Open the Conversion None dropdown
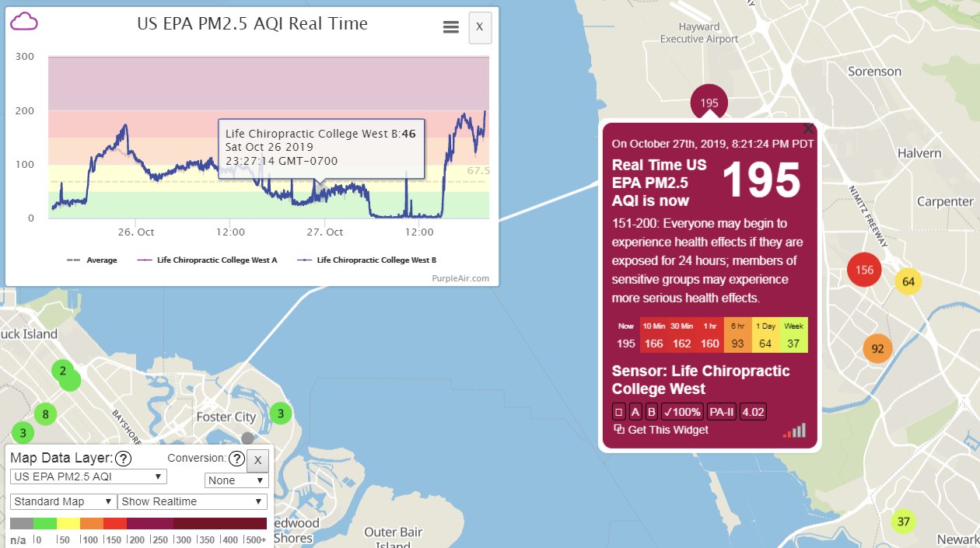This screenshot has height=548, width=980. click(236, 480)
